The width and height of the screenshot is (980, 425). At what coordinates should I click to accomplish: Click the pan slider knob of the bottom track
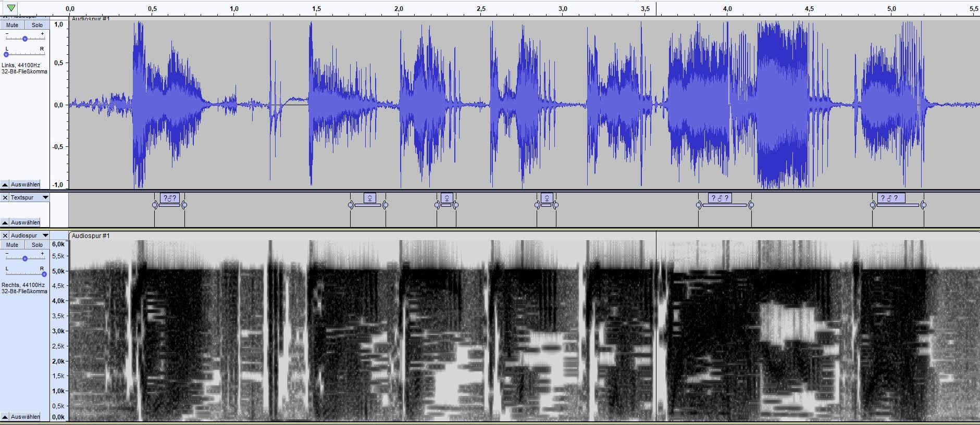[44, 273]
